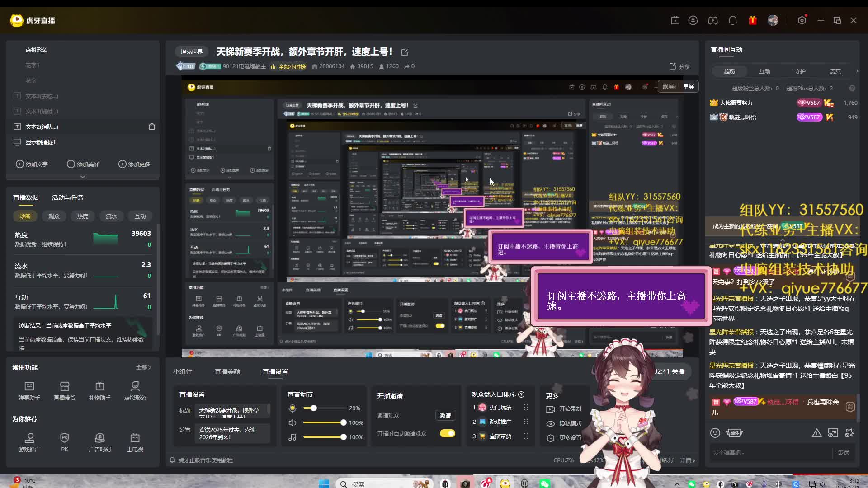Click the notification bell icon
The width and height of the screenshot is (868, 488).
732,20
